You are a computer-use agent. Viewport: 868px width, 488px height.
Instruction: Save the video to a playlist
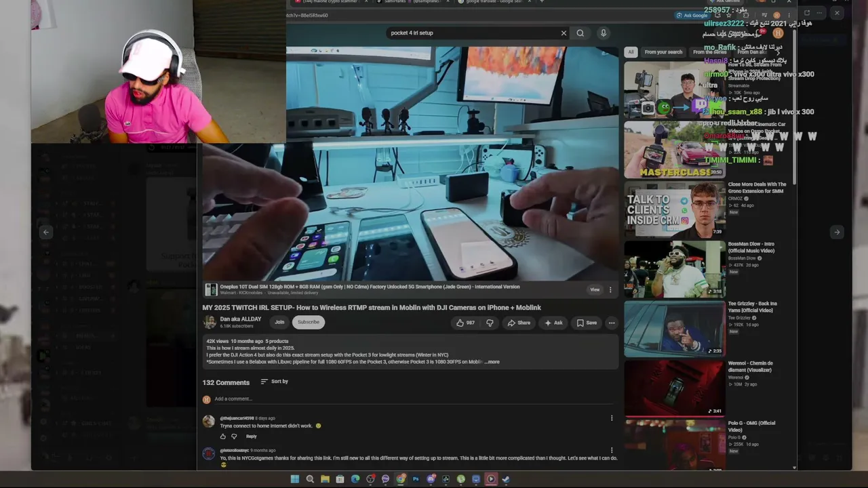[587, 323]
